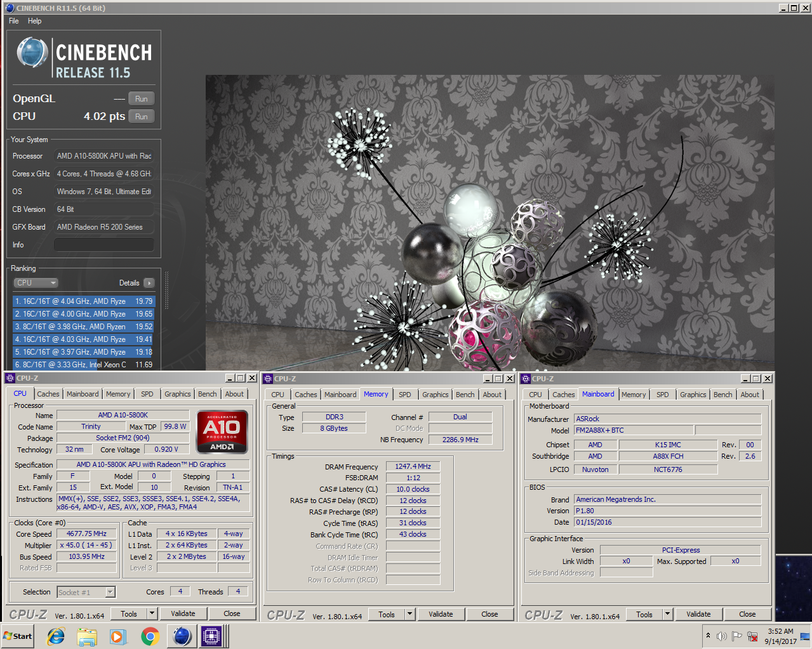Select NB Frequency value 2286.9 MHz
The image size is (812, 649).
460,440
